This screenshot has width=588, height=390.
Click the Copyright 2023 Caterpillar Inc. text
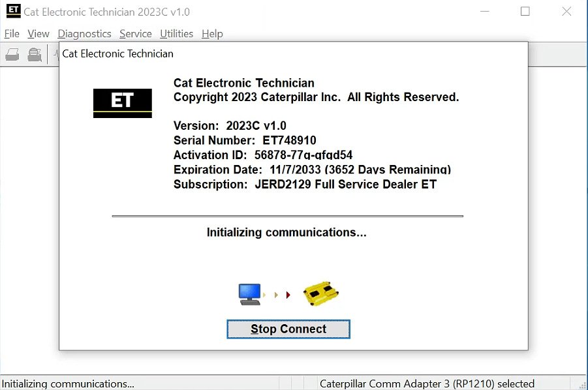pyautogui.click(x=316, y=97)
